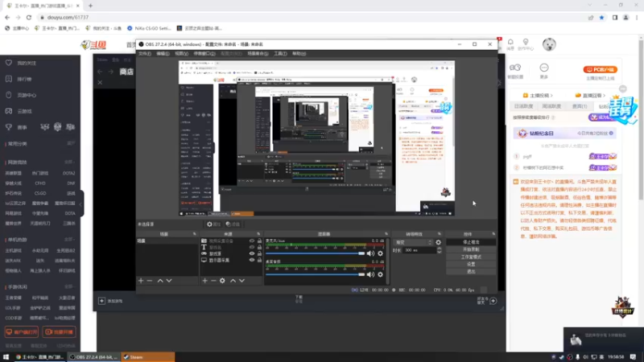Move the scene down in the OBS scenes dock
The image size is (644, 362).
[169, 281]
